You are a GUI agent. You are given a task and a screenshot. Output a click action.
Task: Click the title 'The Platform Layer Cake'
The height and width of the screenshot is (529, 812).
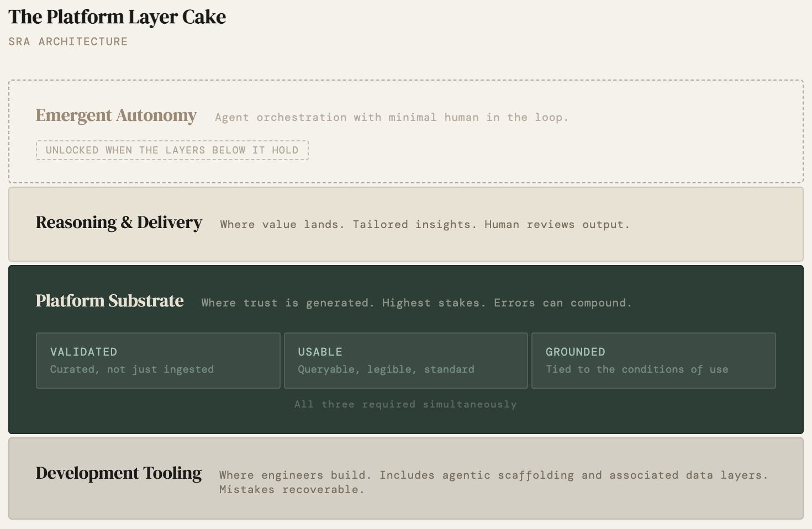coord(117,17)
